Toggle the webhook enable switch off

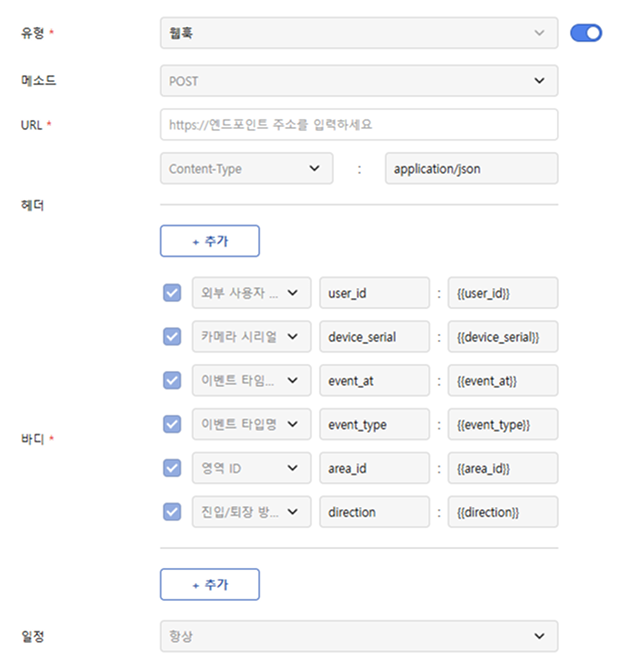[586, 33]
